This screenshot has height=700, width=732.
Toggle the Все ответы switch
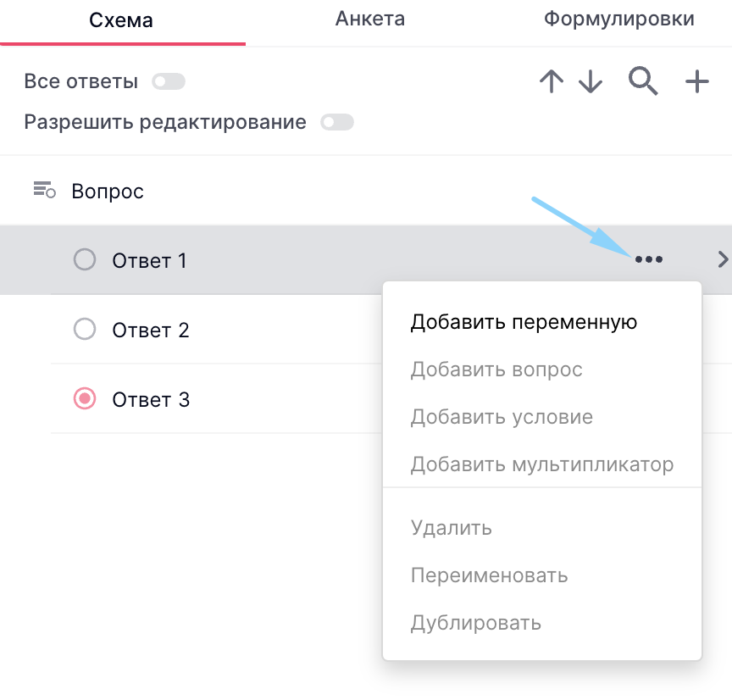pos(168,82)
